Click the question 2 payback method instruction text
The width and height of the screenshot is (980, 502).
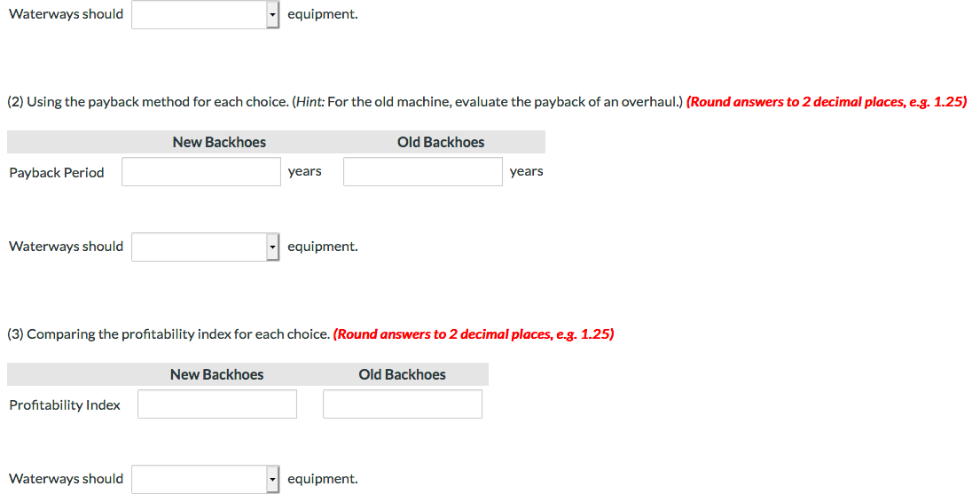point(345,102)
